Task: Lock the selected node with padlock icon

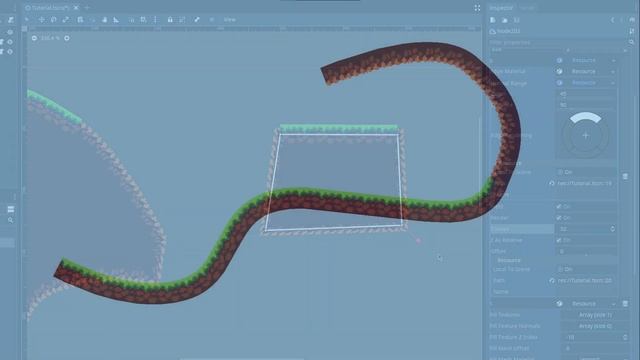Action: point(170,20)
